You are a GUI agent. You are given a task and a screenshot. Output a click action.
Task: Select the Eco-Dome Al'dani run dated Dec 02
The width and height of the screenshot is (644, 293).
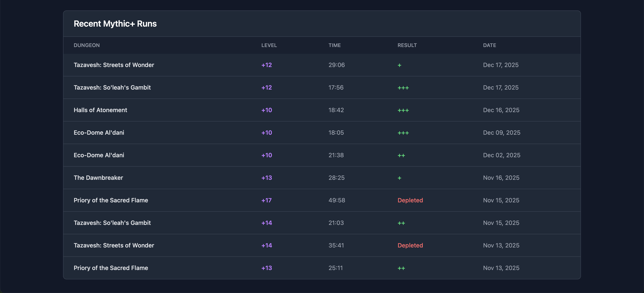(x=99, y=155)
